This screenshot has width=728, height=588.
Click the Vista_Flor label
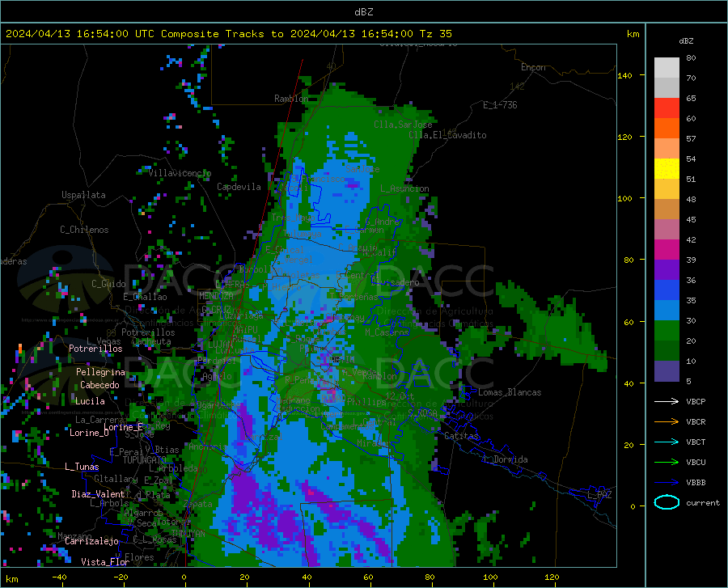[x=105, y=562]
